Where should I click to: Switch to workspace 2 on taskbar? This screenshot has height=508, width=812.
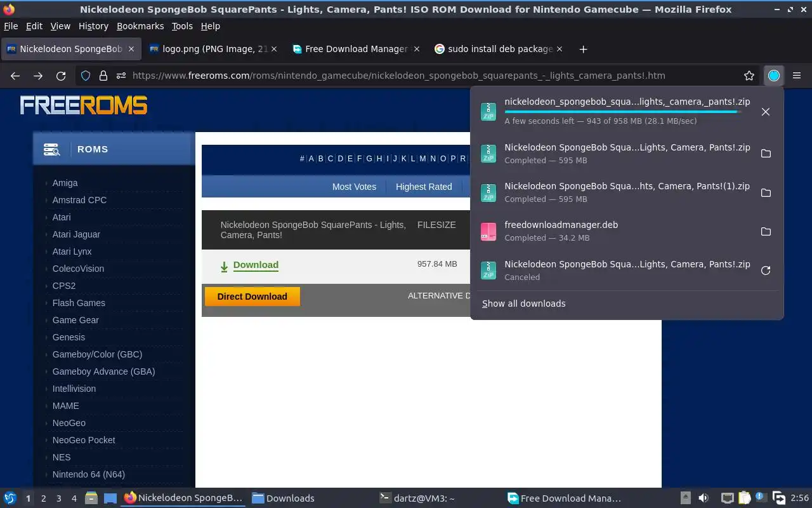click(43, 498)
